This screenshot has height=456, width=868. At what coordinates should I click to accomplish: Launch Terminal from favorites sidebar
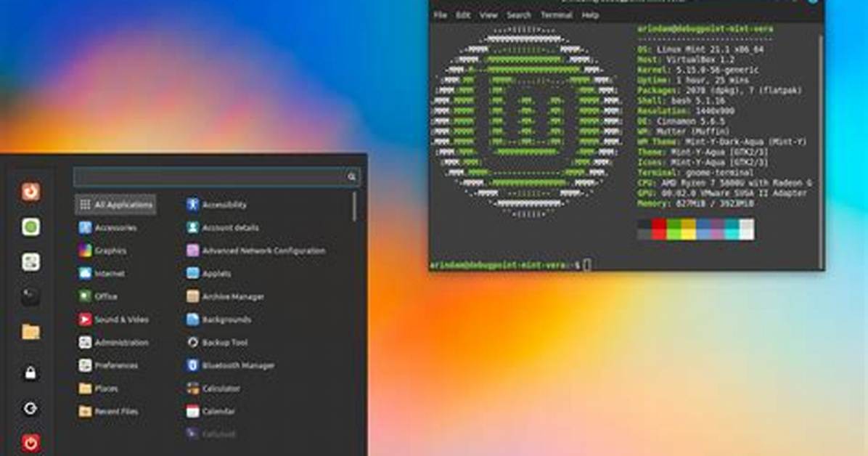coord(30,296)
